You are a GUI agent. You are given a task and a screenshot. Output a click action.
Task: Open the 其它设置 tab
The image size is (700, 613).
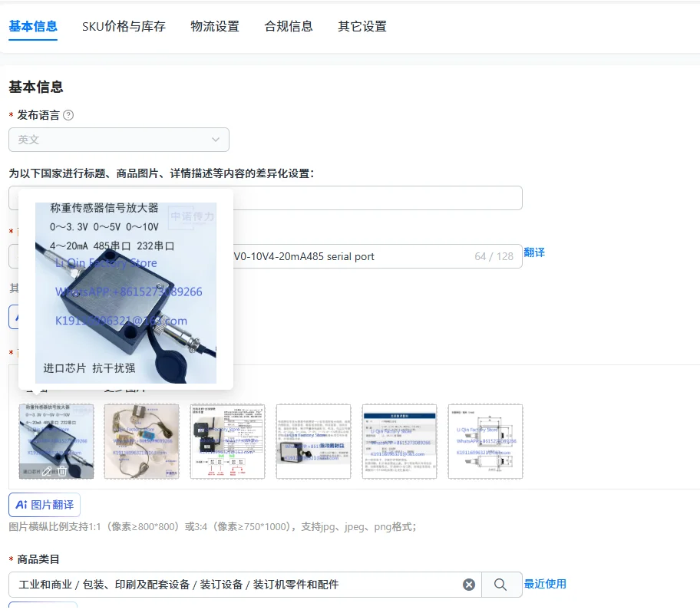[362, 26]
